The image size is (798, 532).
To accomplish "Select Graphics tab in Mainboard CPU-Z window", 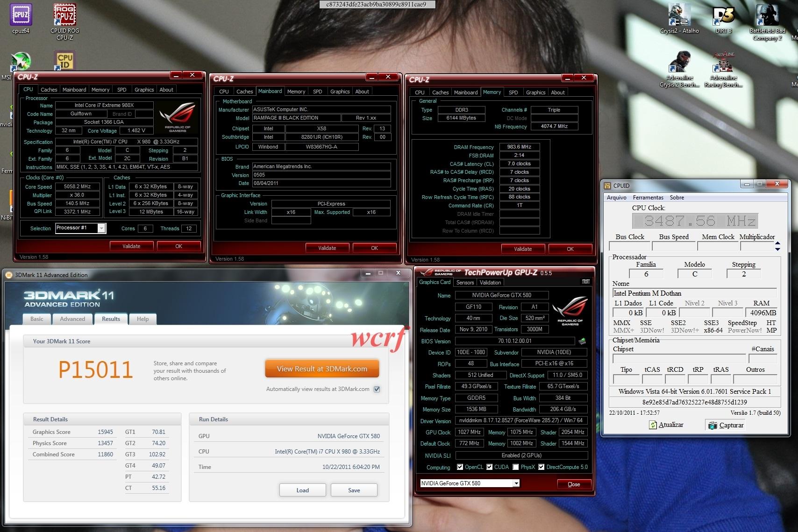I will (340, 92).
